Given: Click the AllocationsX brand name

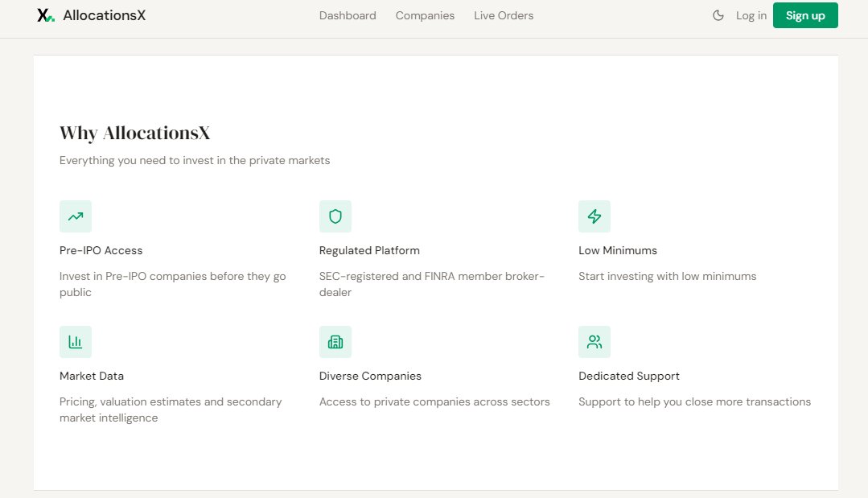Looking at the screenshot, I should pos(104,15).
